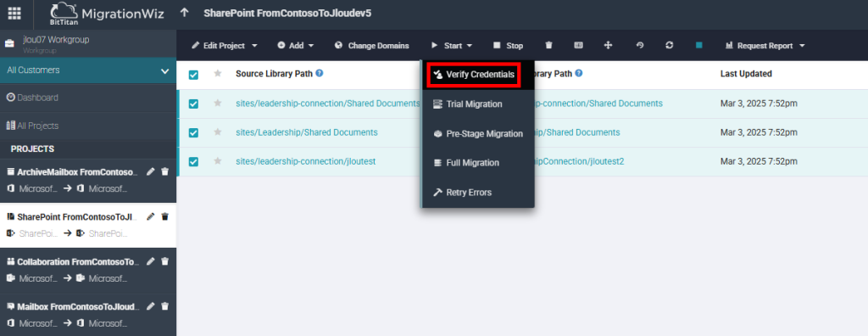Open the Request Report dropdown

(x=765, y=46)
